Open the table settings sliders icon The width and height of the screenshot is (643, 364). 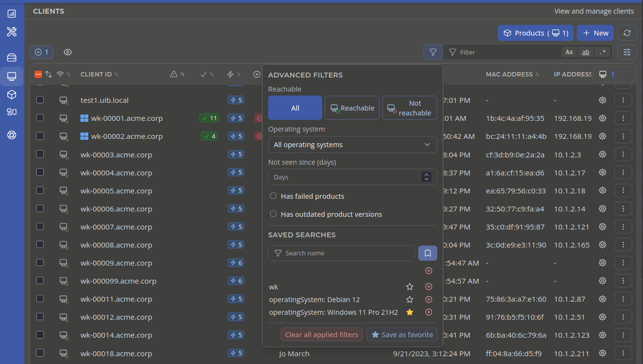(x=627, y=52)
